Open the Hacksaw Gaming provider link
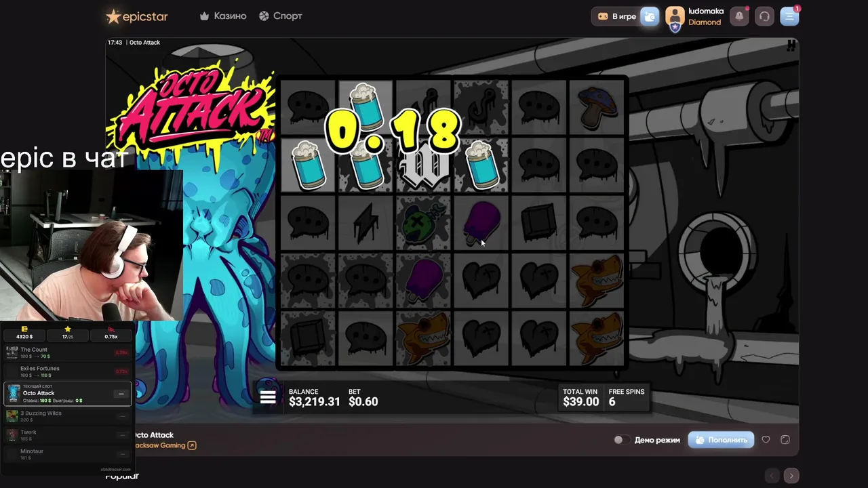This screenshot has height=488, width=868. [x=165, y=445]
